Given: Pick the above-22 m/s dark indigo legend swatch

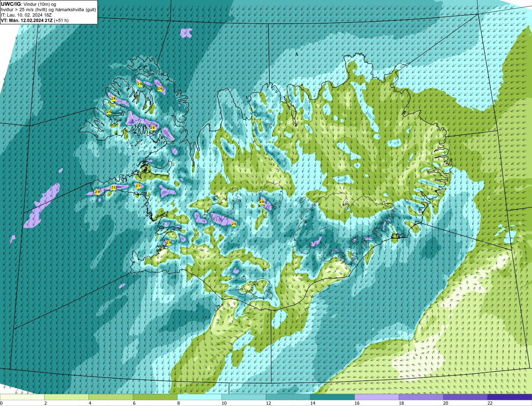Looking at the screenshot, I should 510,397.
